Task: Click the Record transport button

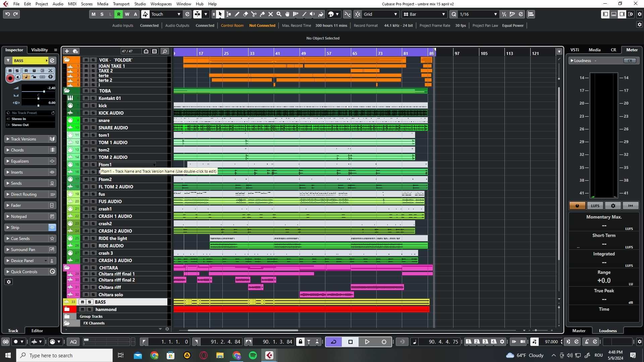Action: point(384,342)
